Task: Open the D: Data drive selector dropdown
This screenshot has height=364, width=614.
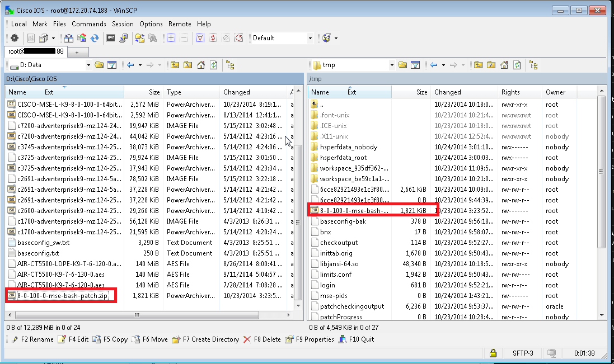Action: point(89,65)
